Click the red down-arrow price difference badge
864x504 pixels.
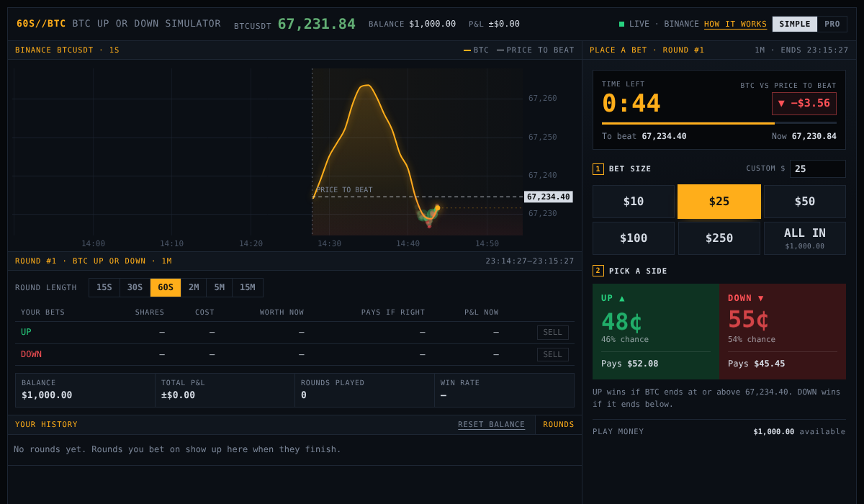[x=804, y=103]
